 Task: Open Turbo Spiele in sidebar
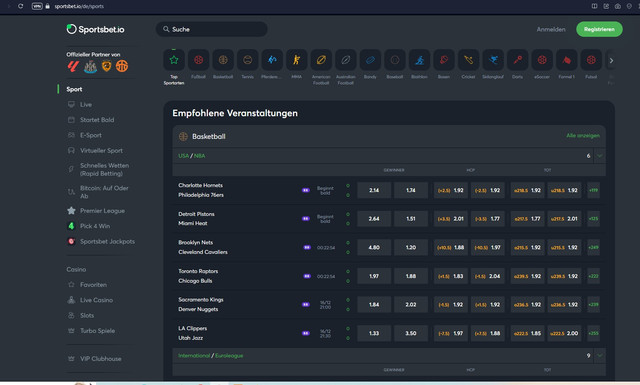click(97, 331)
